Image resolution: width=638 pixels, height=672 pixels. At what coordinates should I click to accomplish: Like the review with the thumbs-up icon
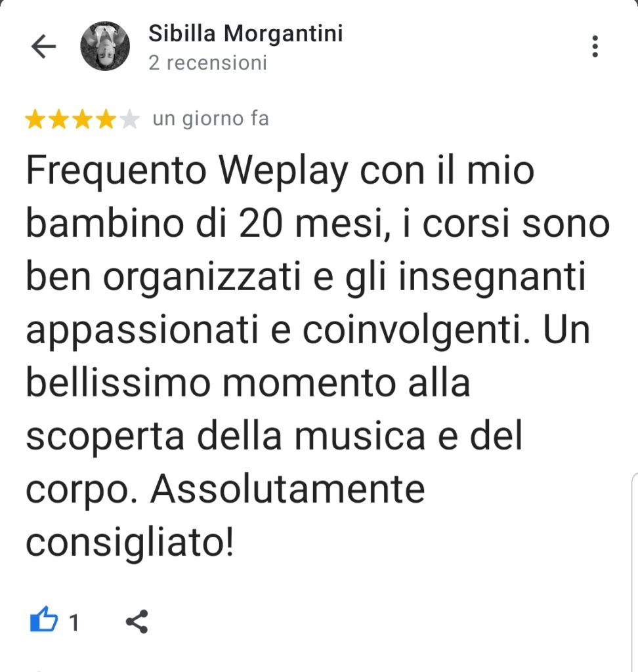tap(44, 619)
